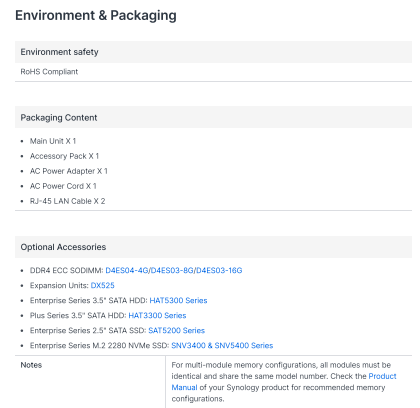The height and width of the screenshot is (408, 420).
Task: Open the D4ES03-16G memory module link
Action: [219, 270]
